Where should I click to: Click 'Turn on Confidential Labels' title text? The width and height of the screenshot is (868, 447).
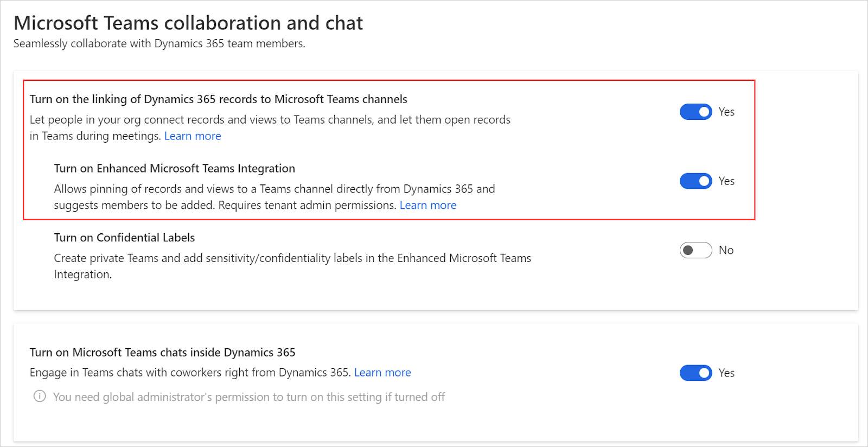(124, 238)
